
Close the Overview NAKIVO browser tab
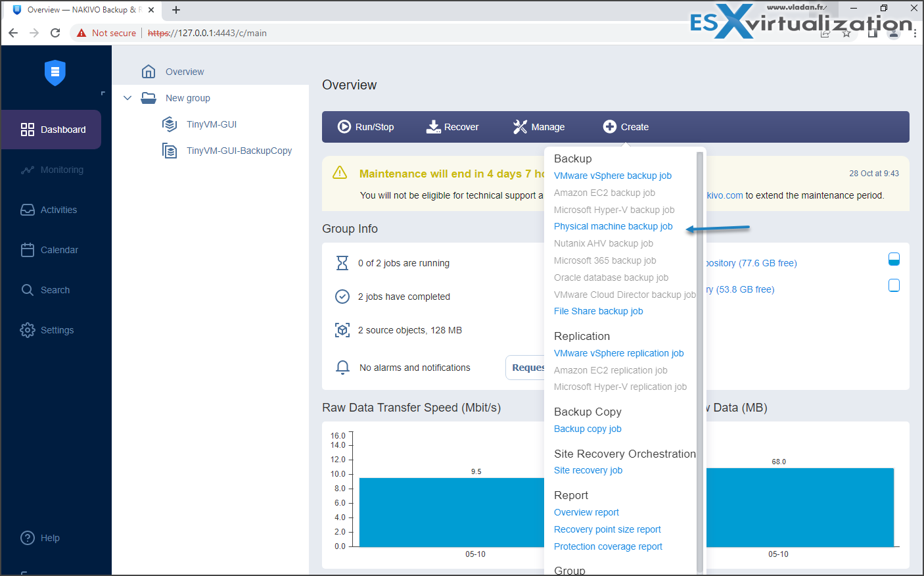(x=151, y=10)
